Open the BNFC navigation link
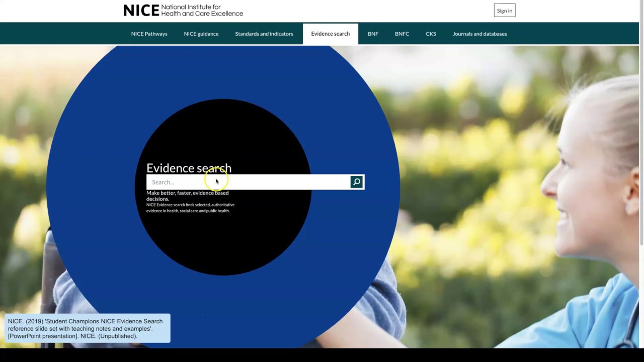The image size is (644, 362). (x=402, y=34)
